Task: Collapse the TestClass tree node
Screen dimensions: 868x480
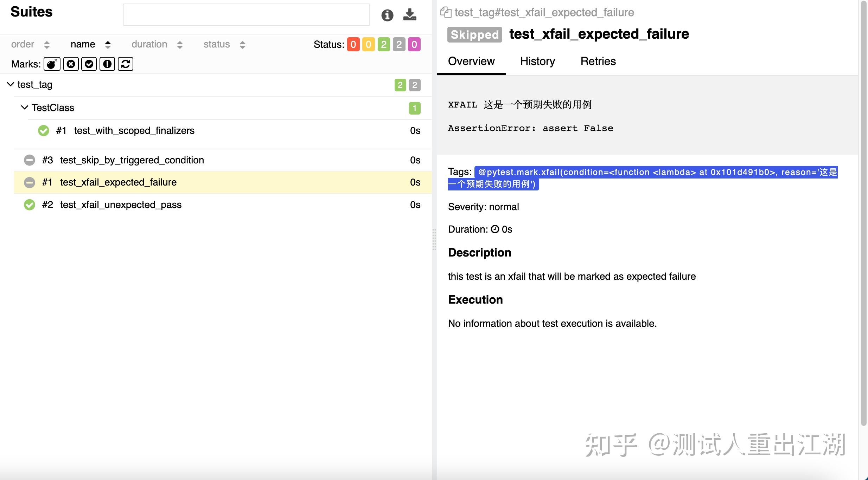Action: click(24, 108)
